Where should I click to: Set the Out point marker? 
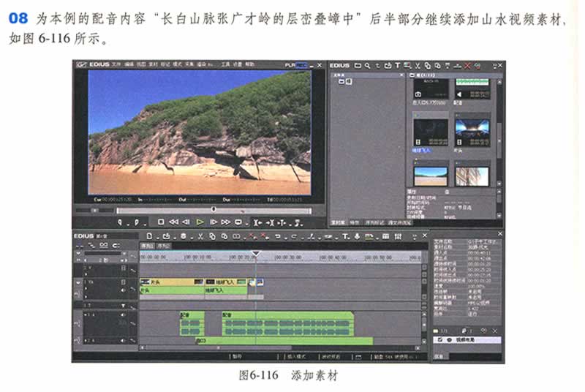[137, 222]
